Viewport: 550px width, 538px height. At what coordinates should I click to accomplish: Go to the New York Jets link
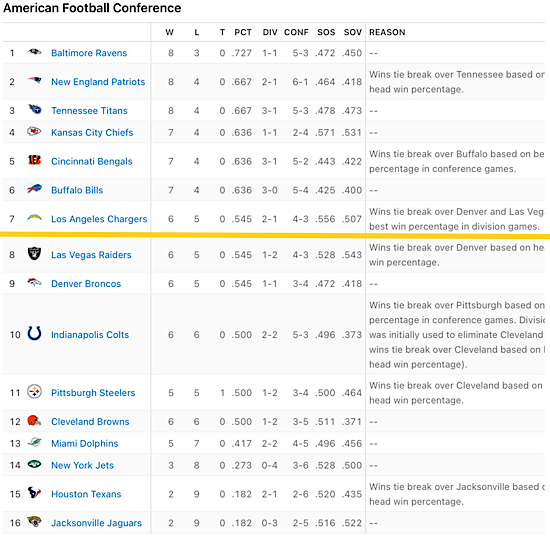82,465
